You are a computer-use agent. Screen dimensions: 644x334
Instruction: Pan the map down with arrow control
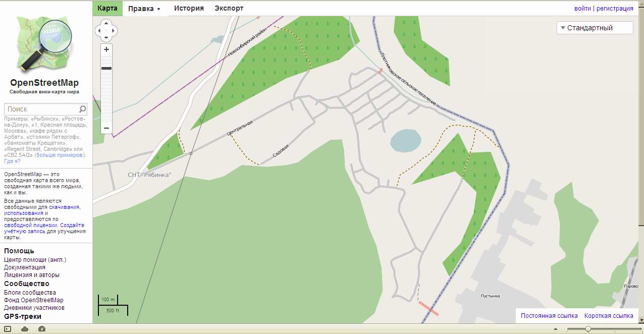point(106,38)
